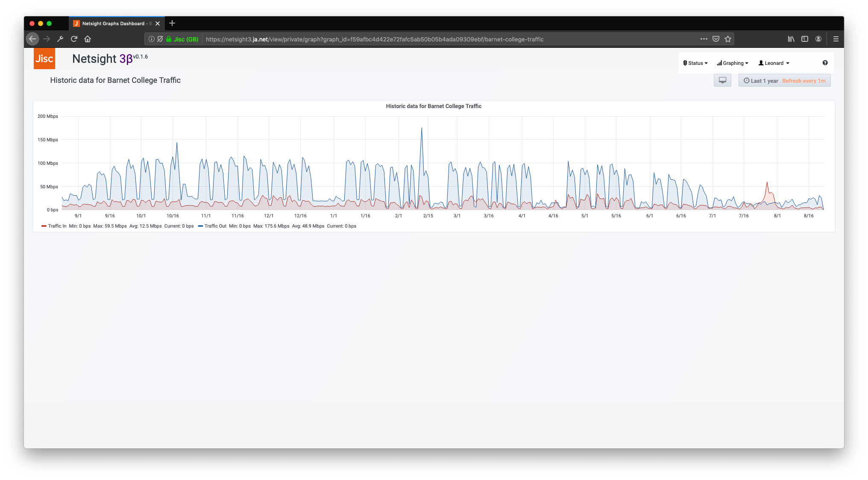Toggle the Traffic In legend series
868x480 pixels.
coord(57,226)
